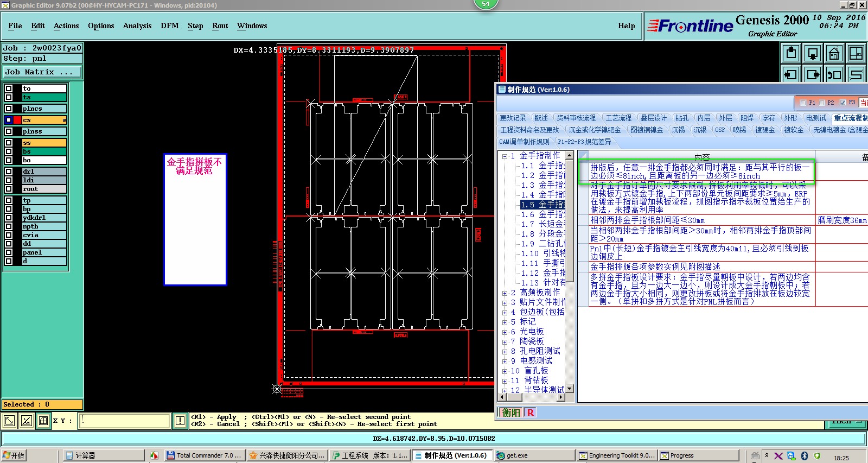Select tree item '1.3 金手指'
Viewport: 868px width, 463px height.
coord(543,185)
